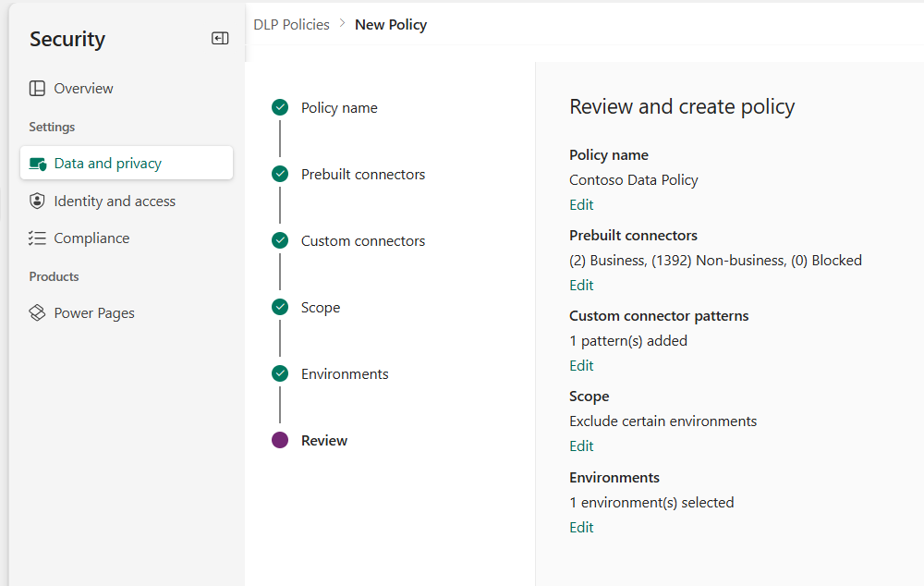Screen dimensions: 924x586
Task: Click the Overview grid icon
Action: point(37,88)
